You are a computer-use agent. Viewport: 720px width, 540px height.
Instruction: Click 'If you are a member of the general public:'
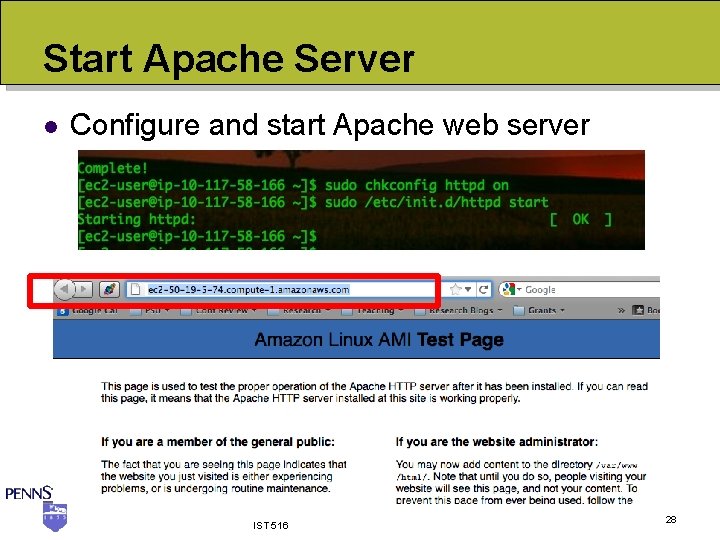218,442
